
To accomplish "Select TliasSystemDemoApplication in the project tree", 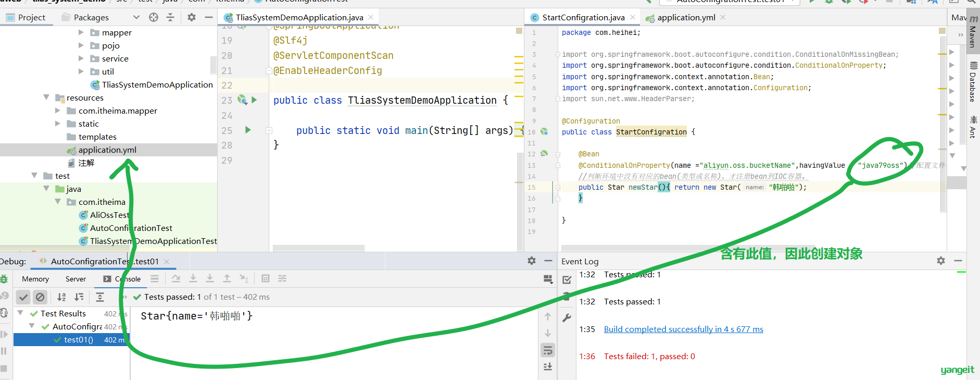I will (152, 84).
